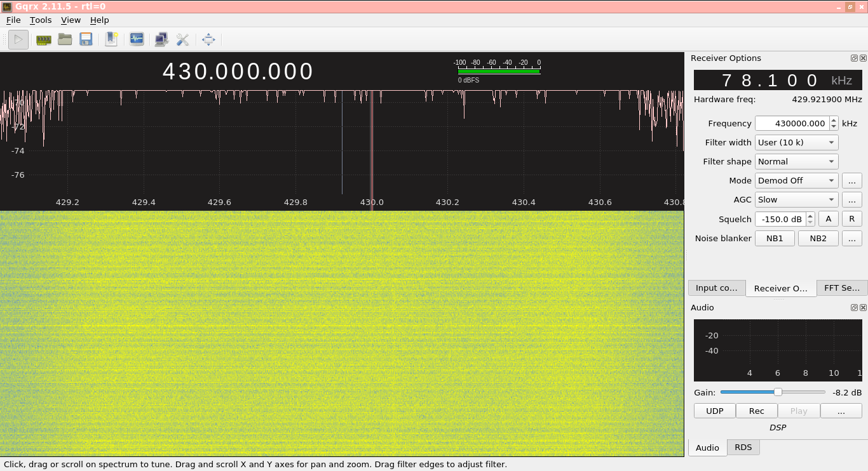Click the signal level dBFS meter
The image size is (868, 471).
pyautogui.click(x=499, y=71)
